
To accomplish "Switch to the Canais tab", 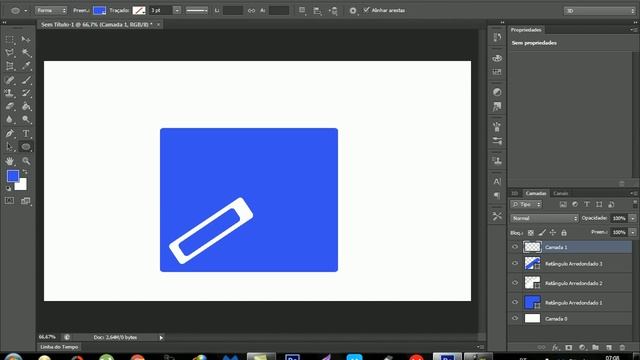I will point(560,193).
